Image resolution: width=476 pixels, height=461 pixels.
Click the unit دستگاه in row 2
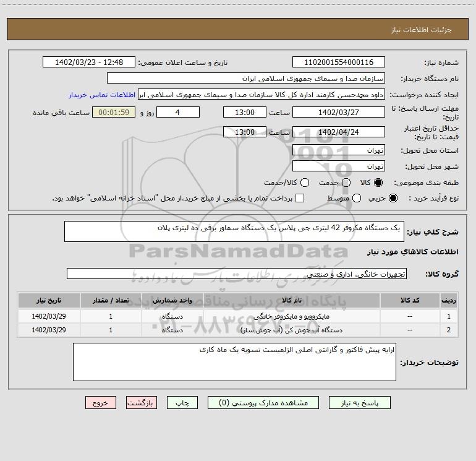pyautogui.click(x=172, y=330)
